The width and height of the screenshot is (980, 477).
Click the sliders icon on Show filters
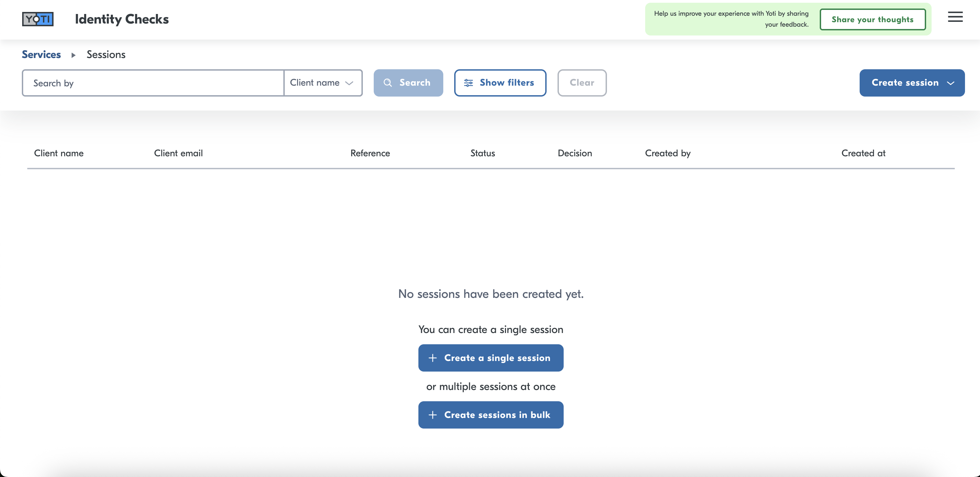[468, 83]
